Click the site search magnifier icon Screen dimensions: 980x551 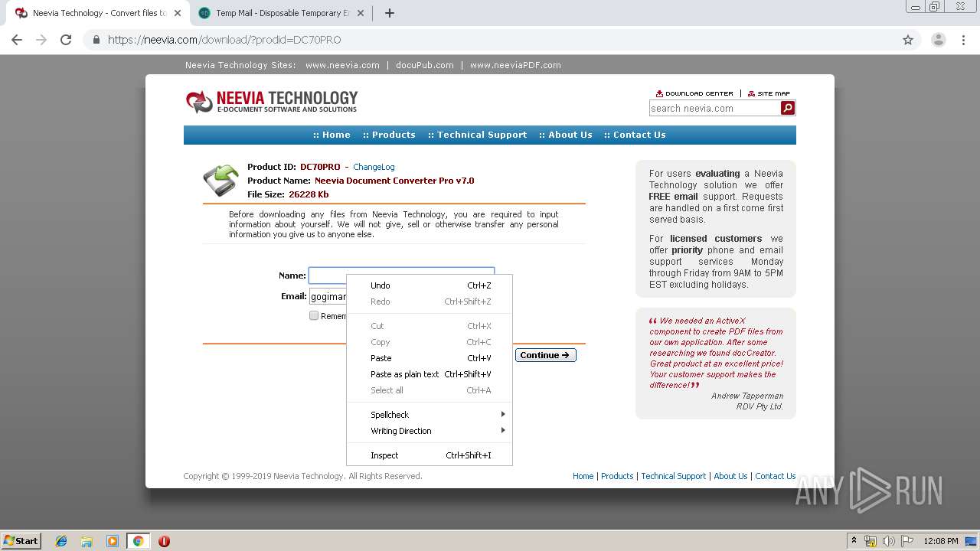click(x=788, y=108)
